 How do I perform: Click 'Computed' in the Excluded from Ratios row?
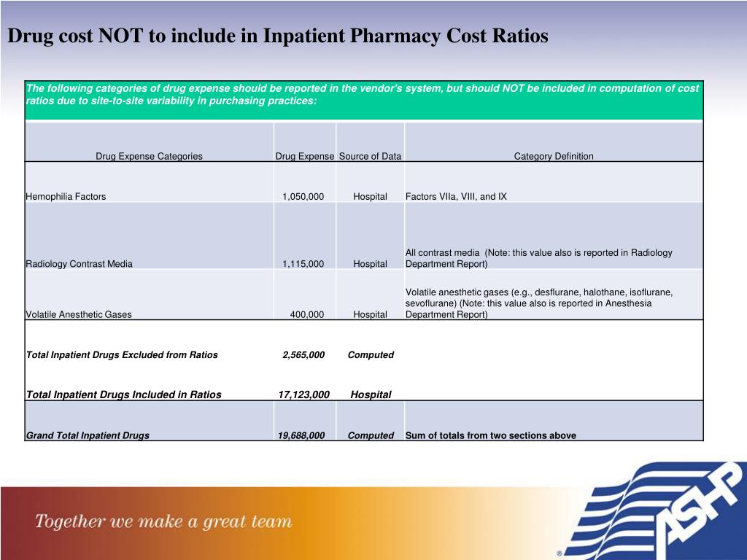371,355
